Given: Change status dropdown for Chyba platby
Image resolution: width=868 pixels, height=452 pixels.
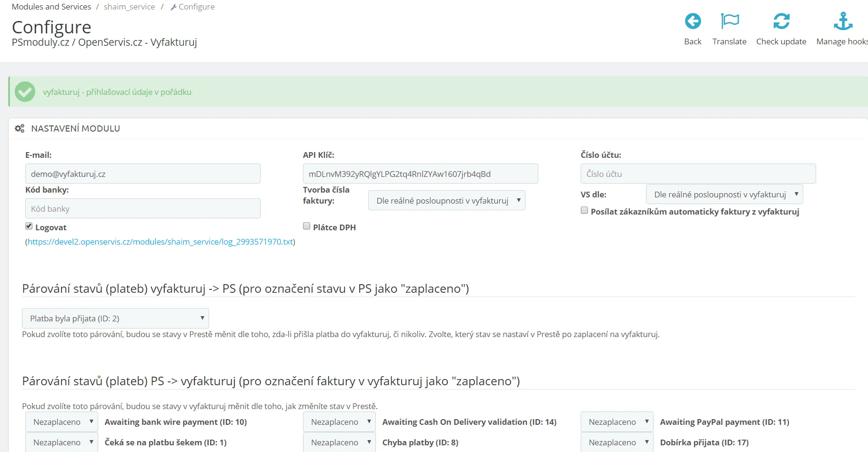Looking at the screenshot, I should (x=339, y=442).
